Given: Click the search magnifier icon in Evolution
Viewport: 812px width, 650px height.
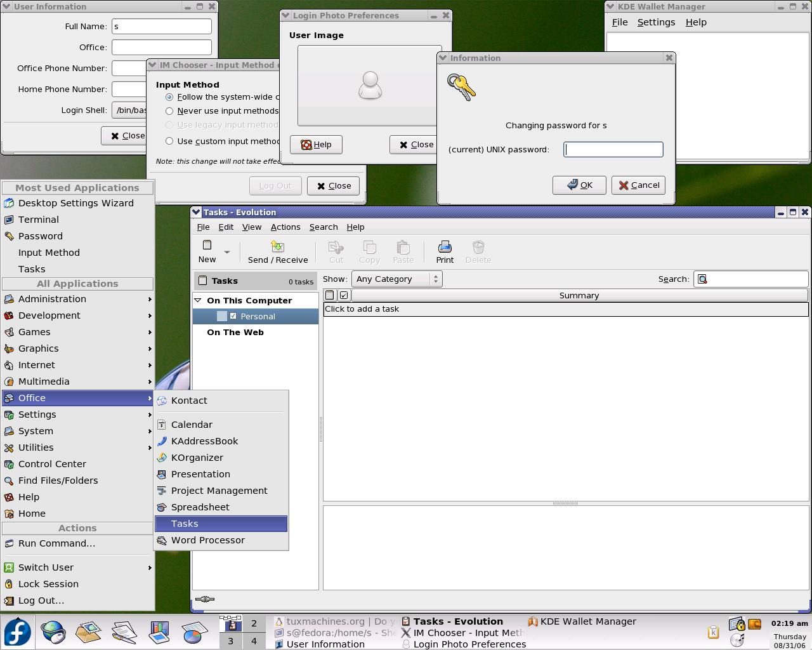Looking at the screenshot, I should click(x=702, y=279).
